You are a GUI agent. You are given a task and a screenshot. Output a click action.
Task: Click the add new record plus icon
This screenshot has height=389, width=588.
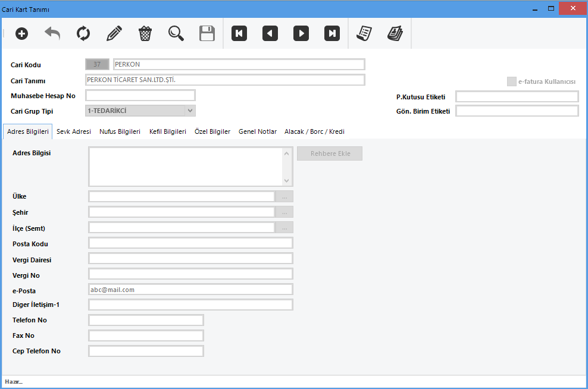tap(21, 34)
